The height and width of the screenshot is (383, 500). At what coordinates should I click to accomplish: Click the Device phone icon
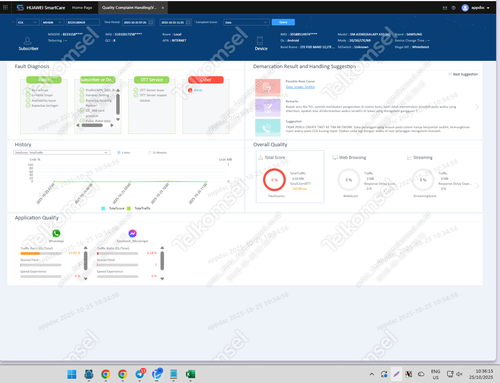260,41
